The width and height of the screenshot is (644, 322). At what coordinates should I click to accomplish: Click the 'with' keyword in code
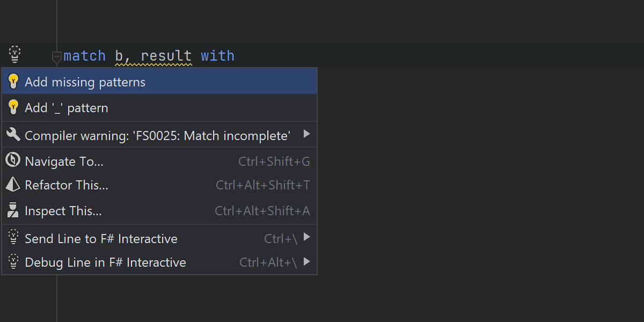tap(217, 56)
